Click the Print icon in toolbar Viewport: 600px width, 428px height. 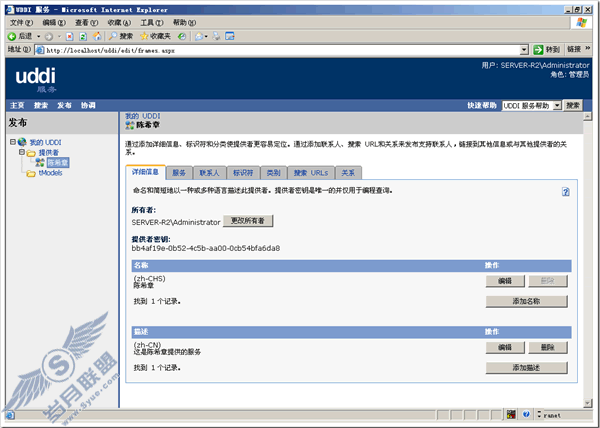click(216, 36)
